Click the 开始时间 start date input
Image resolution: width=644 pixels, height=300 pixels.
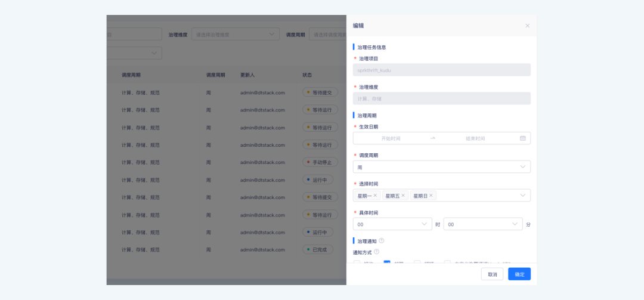click(x=391, y=138)
